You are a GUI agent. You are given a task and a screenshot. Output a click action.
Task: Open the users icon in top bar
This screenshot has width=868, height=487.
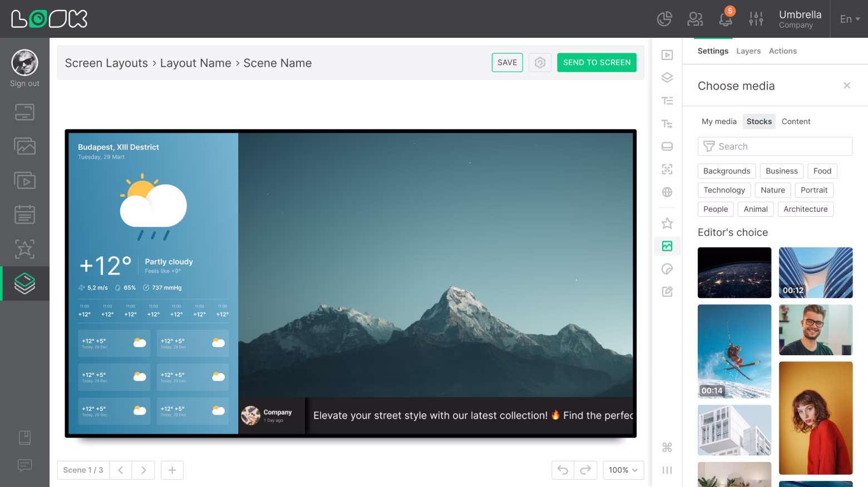click(x=695, y=19)
